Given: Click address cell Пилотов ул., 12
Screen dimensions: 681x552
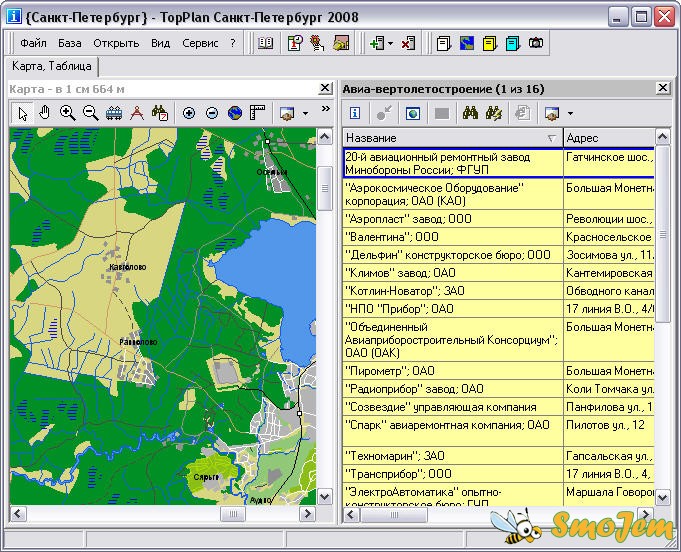Looking at the screenshot, I should click(609, 431).
